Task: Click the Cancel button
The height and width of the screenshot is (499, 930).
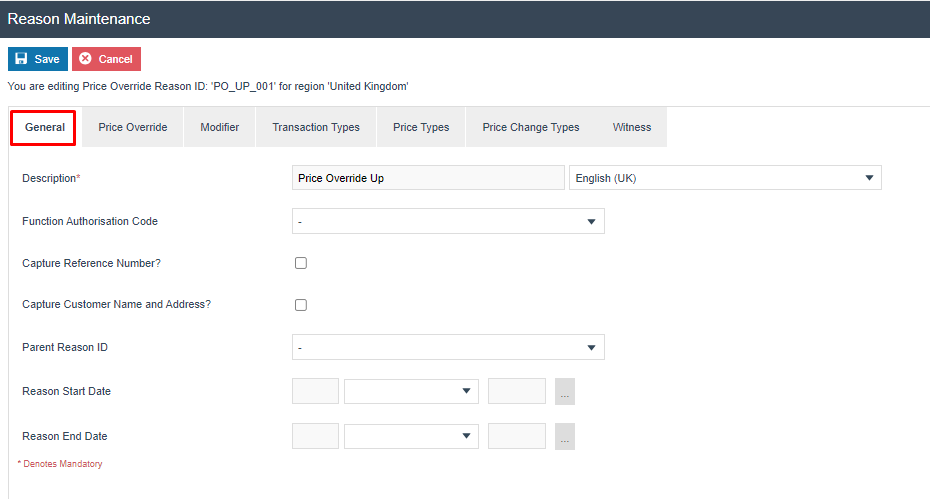Action: point(106,59)
